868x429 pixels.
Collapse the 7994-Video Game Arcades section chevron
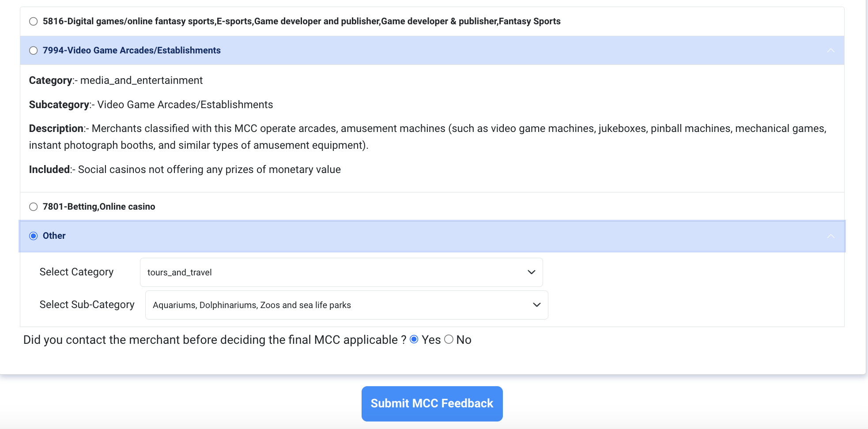(830, 51)
